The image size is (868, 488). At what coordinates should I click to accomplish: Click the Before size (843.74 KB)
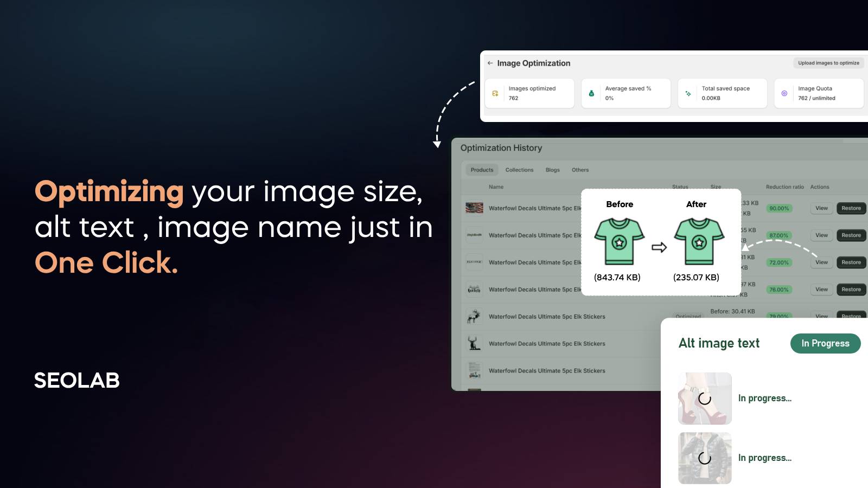(x=617, y=278)
